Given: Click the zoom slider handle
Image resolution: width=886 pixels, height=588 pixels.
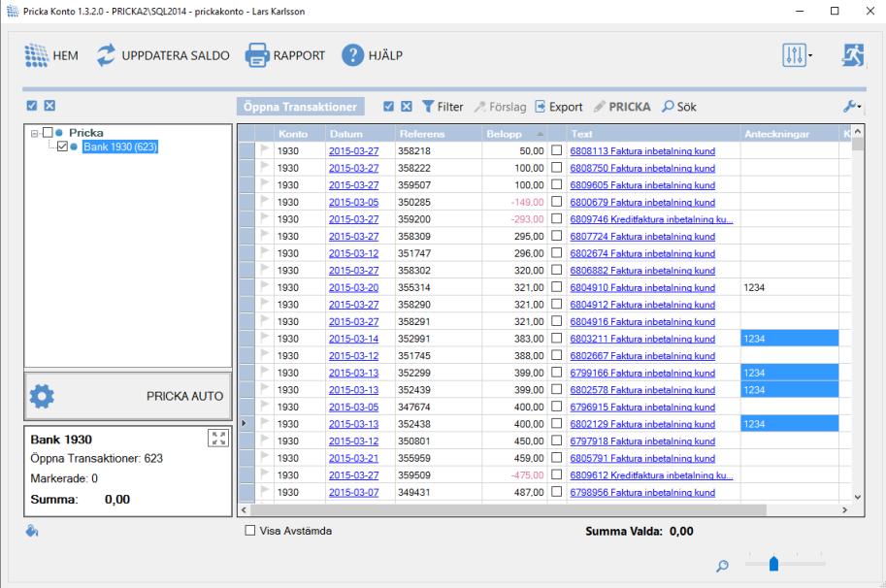Looking at the screenshot, I should pyautogui.click(x=773, y=563).
